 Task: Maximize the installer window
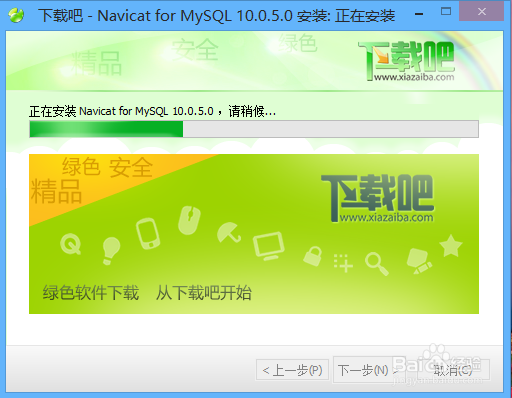coord(446,12)
